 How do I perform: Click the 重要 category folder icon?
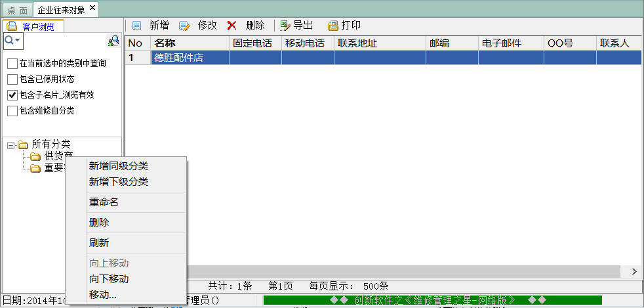pos(35,168)
